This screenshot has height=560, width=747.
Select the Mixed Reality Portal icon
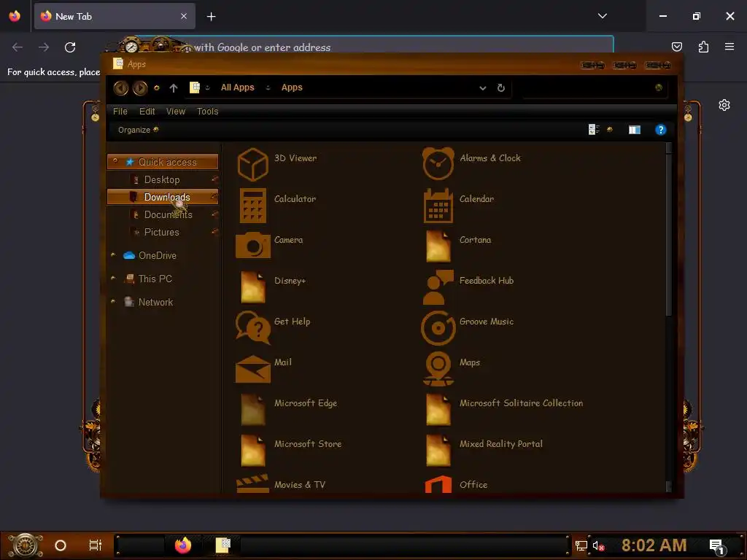pos(438,450)
